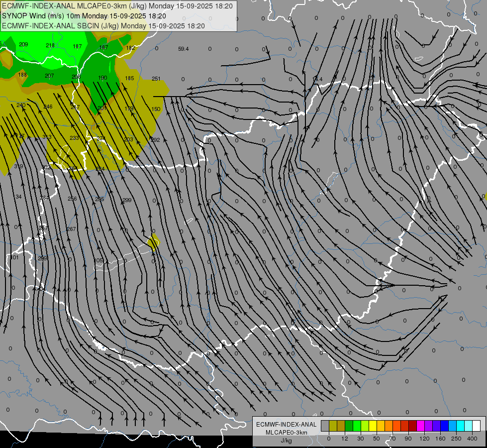Screen dimensions: 487x448
Task: Click the map value 292
Action: pos(155,140)
